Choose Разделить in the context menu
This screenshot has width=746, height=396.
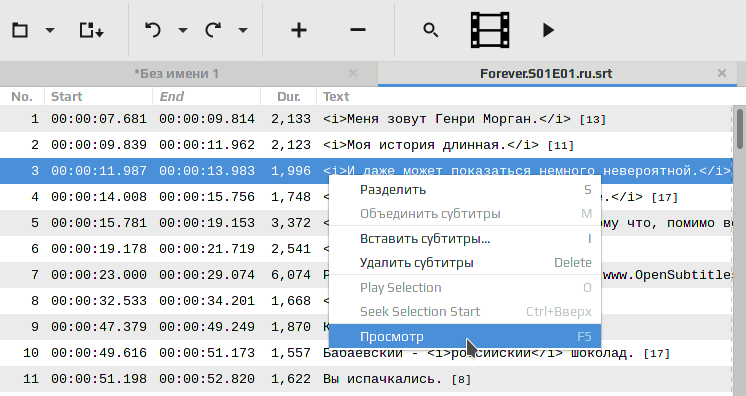[465, 189]
